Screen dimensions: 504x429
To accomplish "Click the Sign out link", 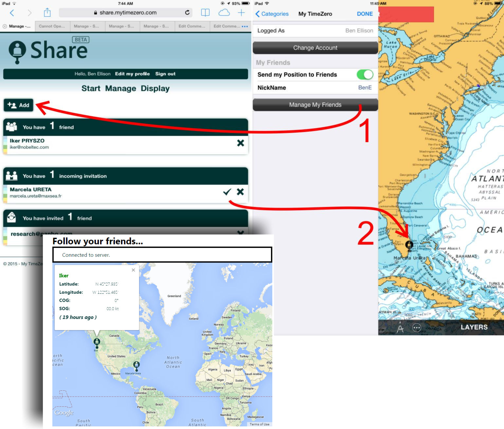I will (x=165, y=74).
